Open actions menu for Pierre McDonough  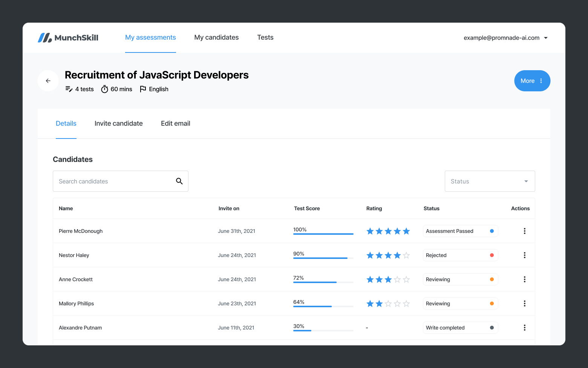[x=525, y=231]
